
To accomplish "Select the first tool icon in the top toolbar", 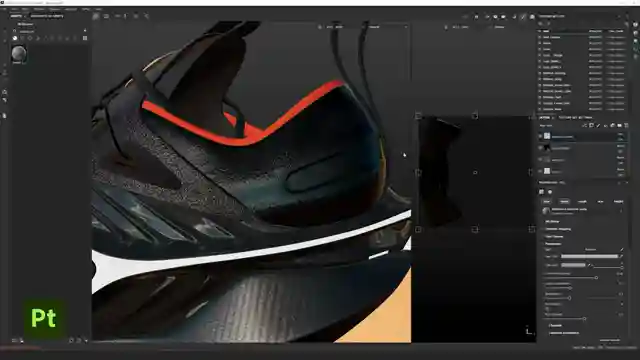I will [x=96, y=16].
